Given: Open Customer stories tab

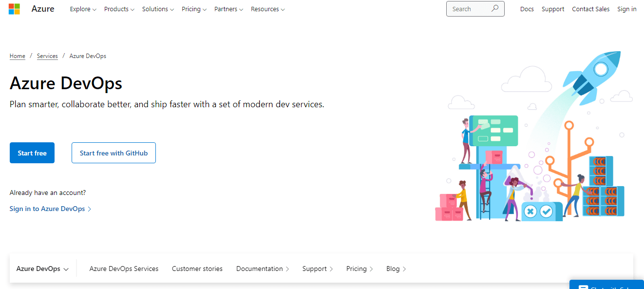Looking at the screenshot, I should tap(197, 269).
